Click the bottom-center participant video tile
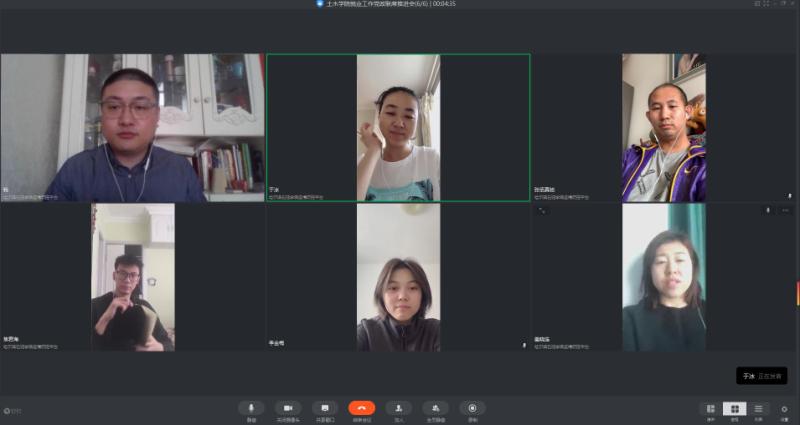800x425 pixels. [398, 278]
